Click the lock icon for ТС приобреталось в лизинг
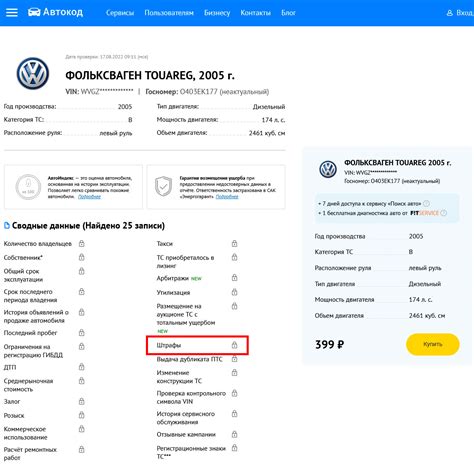Screen dimensions: 474x467 point(235,257)
